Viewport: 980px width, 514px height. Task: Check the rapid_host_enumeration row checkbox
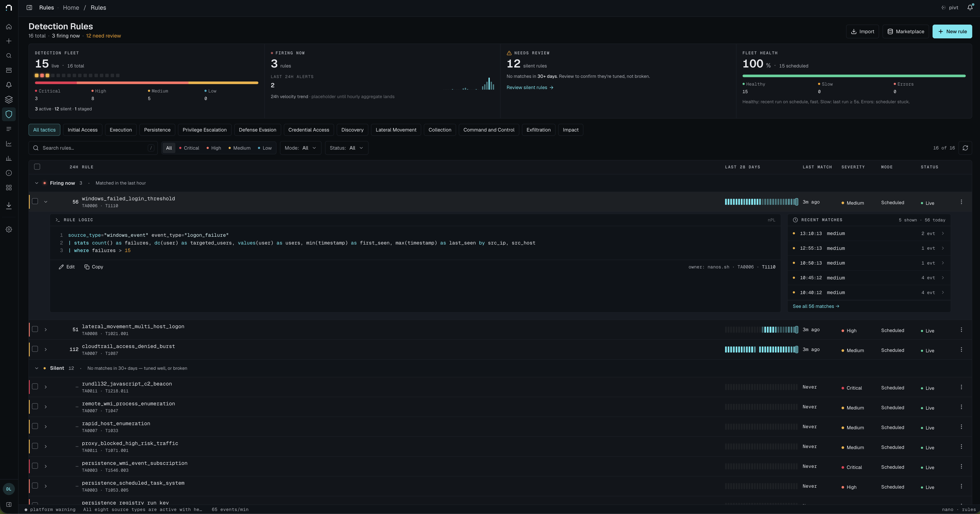click(35, 426)
